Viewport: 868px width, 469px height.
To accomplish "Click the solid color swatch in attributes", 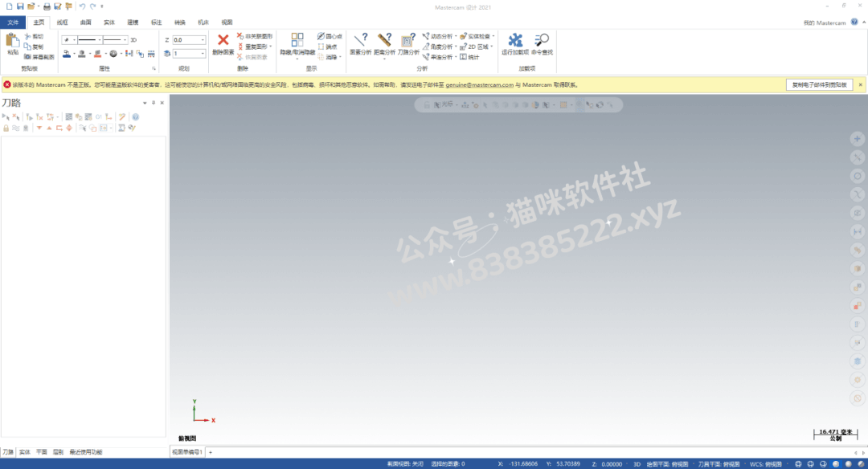I will [82, 54].
